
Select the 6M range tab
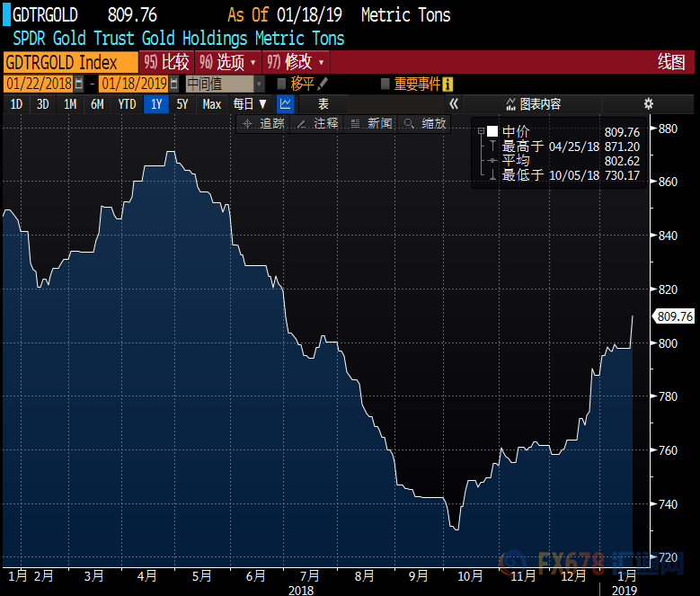[97, 104]
